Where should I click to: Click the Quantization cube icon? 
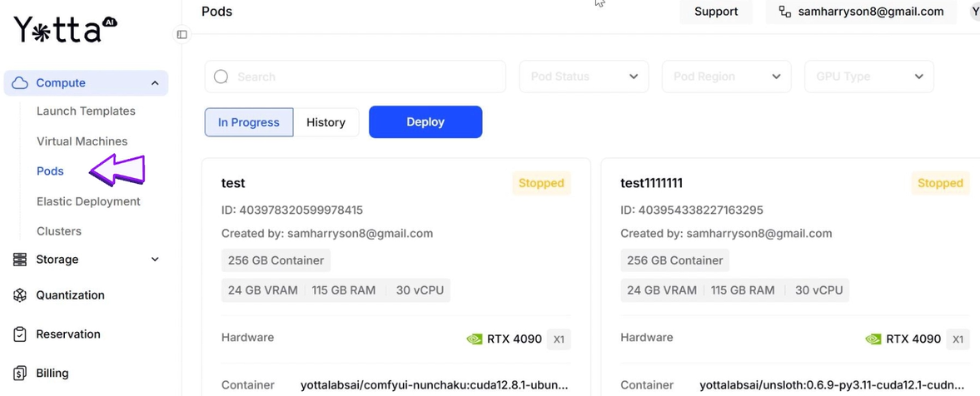tap(20, 295)
